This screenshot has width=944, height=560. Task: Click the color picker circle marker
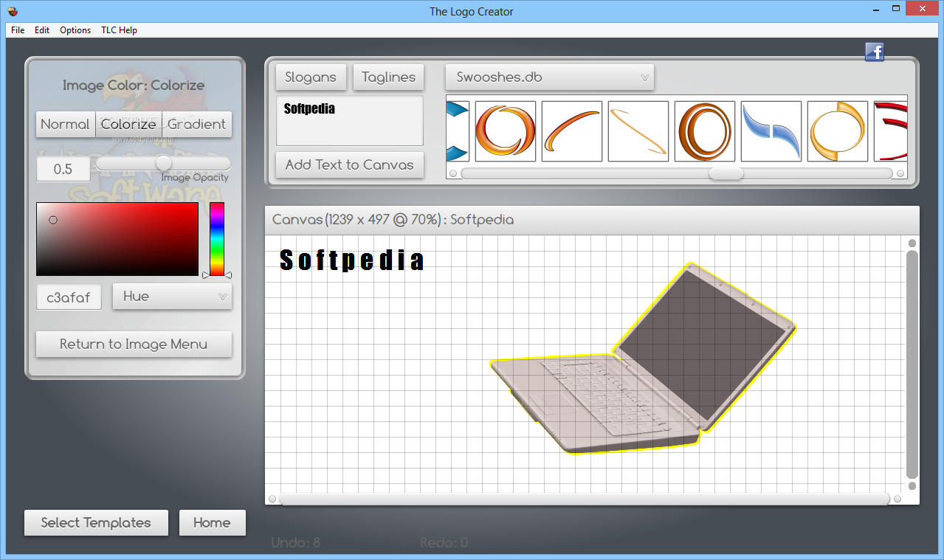[x=53, y=220]
